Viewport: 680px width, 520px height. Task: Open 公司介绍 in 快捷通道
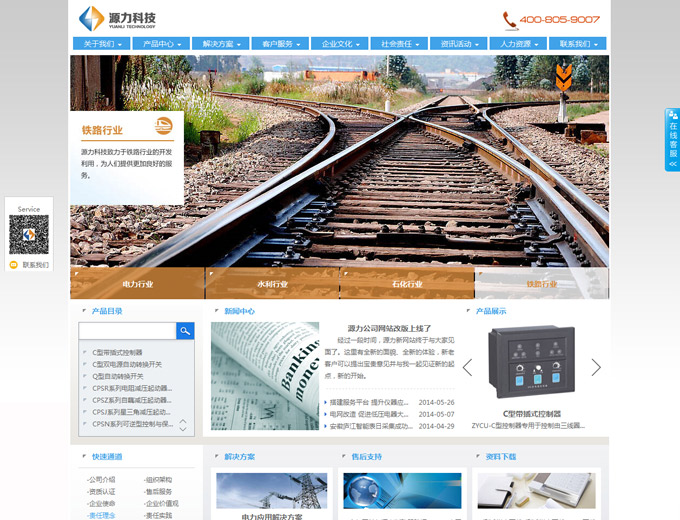coord(101,480)
